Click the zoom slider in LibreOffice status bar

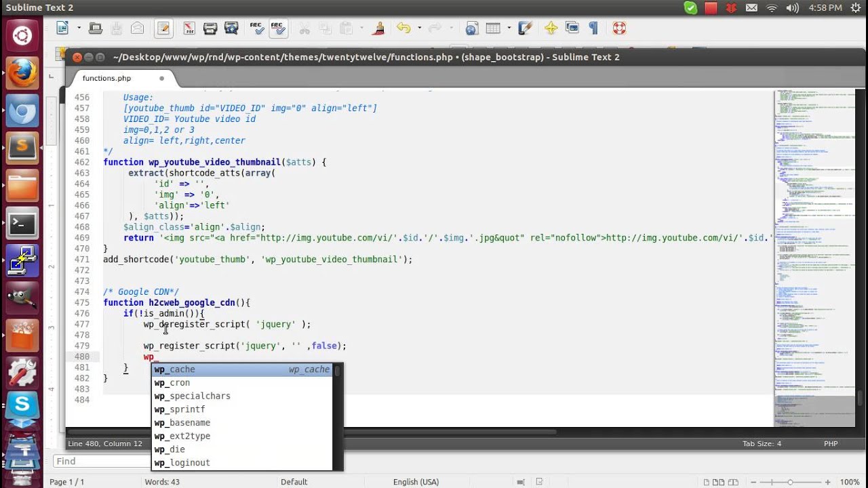790,482
